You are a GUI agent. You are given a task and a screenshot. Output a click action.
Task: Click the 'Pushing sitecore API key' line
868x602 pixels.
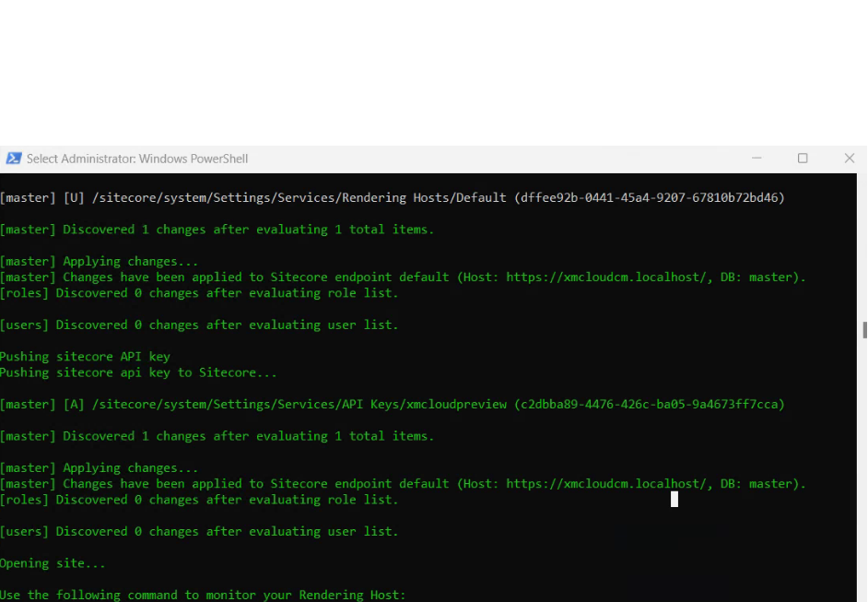pos(85,357)
